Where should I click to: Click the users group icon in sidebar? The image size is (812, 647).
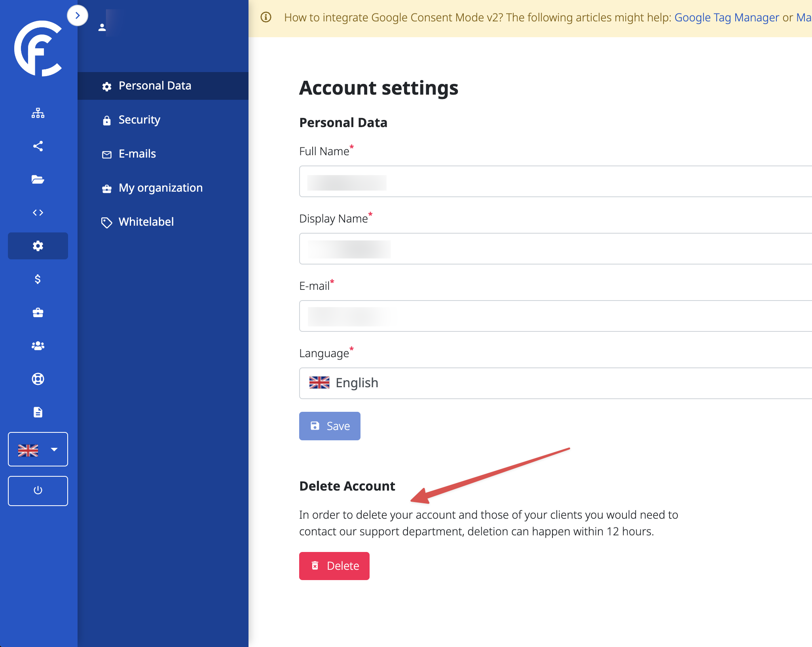click(x=38, y=346)
